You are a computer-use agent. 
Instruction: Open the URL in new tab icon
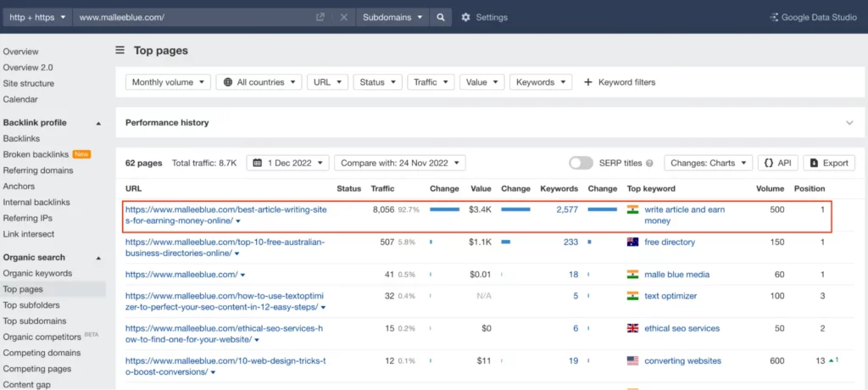click(320, 17)
